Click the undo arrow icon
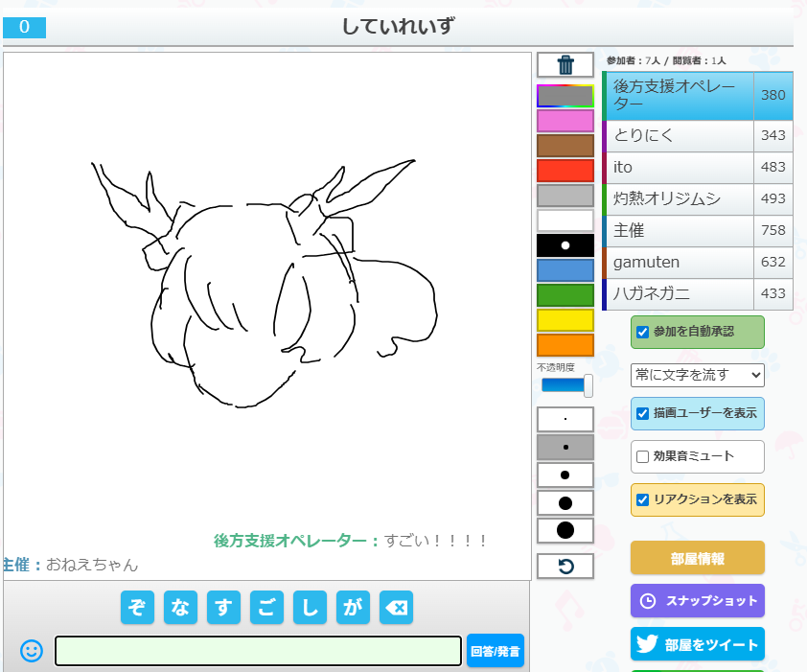The width and height of the screenshot is (807, 672). coord(565,567)
